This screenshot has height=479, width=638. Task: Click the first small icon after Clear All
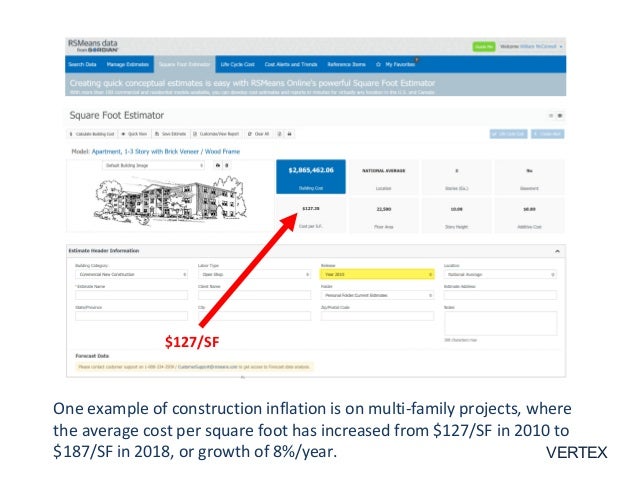pyautogui.click(x=280, y=134)
